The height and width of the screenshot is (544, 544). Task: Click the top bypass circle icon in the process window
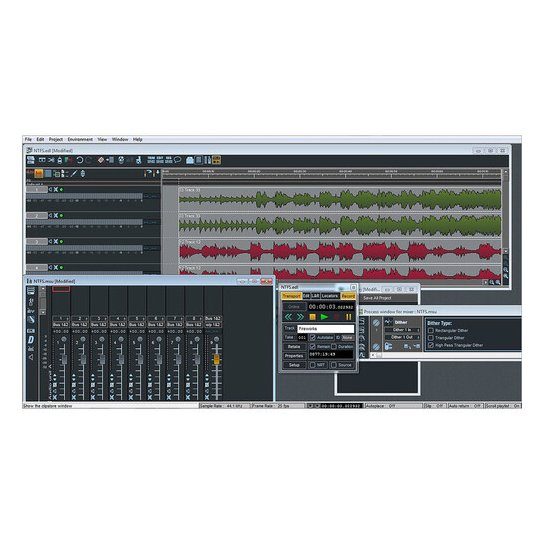coord(376,323)
